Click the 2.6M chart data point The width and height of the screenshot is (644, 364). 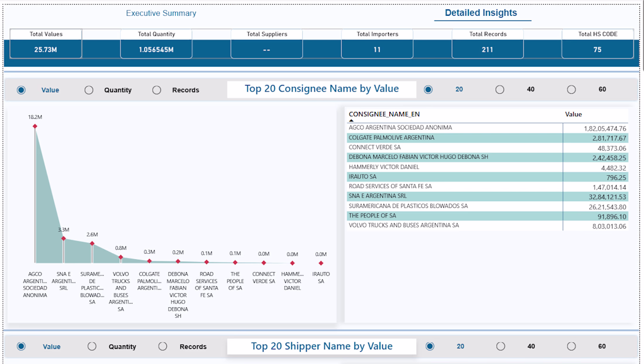92,243
